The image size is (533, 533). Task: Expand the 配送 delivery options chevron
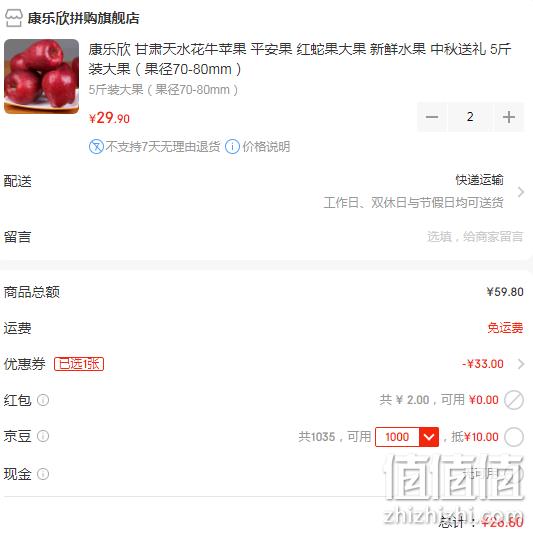tap(520, 192)
